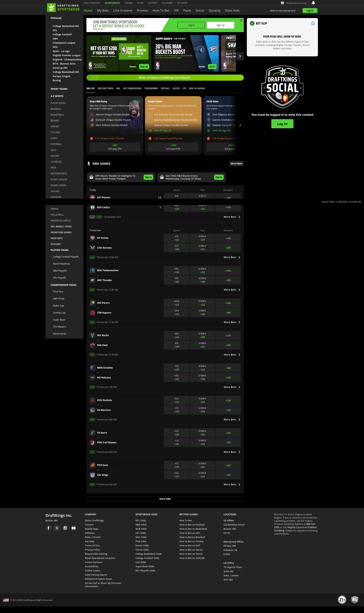
Task: Open DraftKings X (Twitter) icon
Action: click(57, 528)
